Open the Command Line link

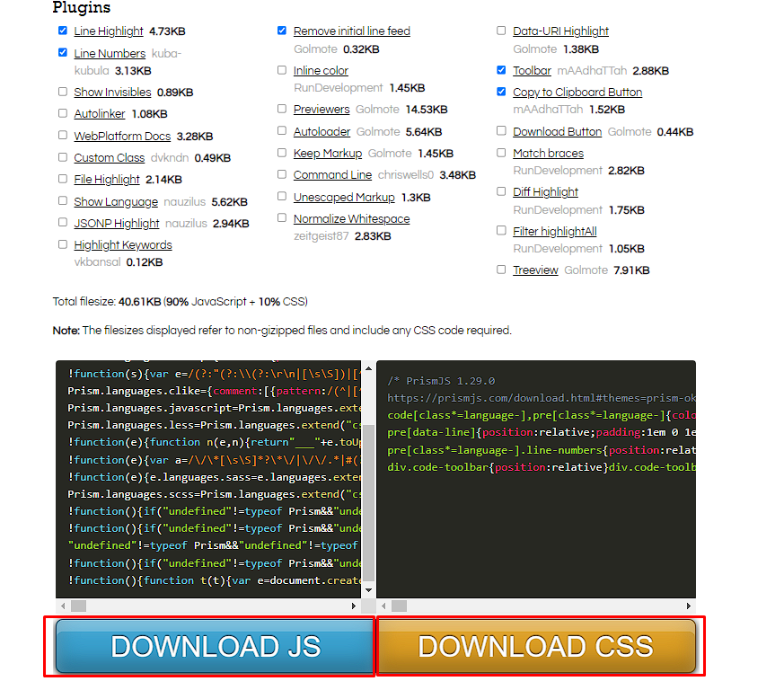332,174
